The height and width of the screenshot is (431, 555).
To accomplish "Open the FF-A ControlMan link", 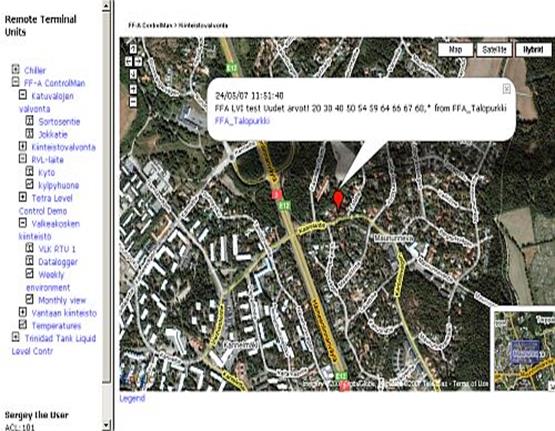I will click(x=55, y=83).
